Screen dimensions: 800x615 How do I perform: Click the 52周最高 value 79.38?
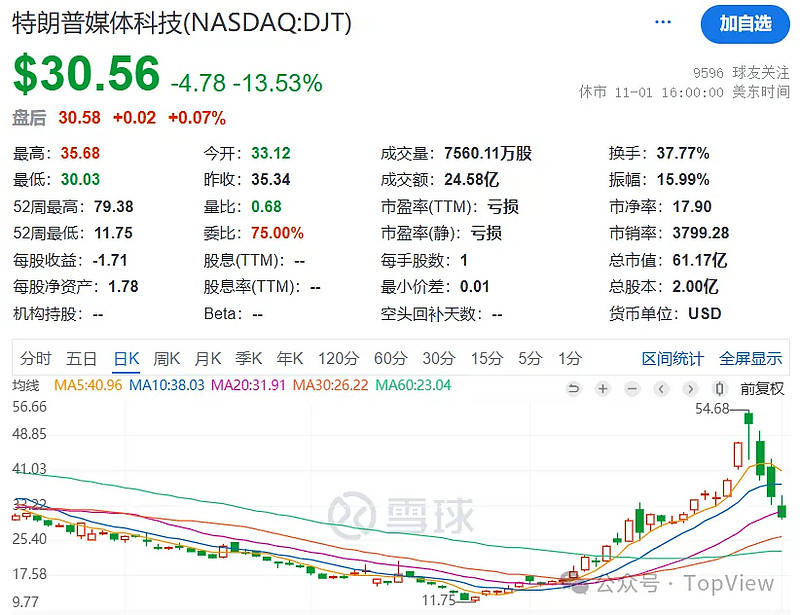114,207
